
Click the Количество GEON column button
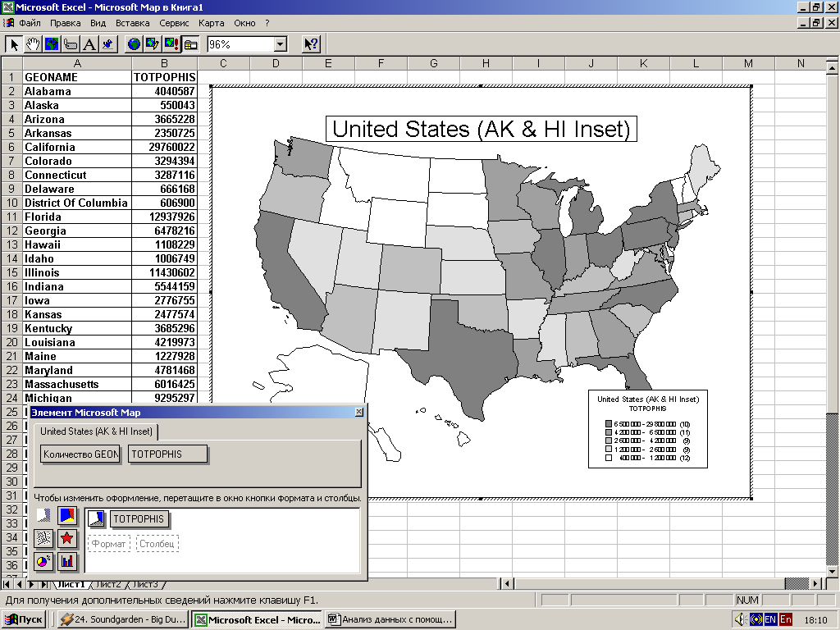(x=81, y=454)
